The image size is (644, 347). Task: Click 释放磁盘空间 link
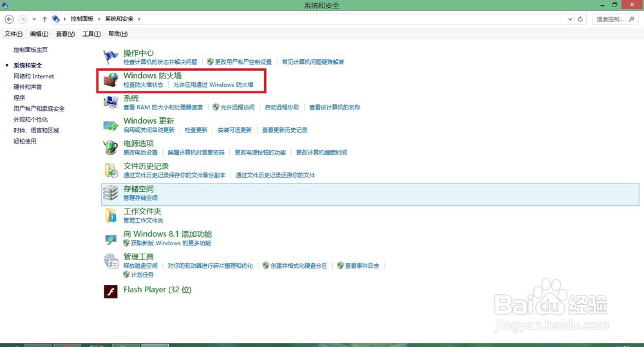[x=140, y=266]
